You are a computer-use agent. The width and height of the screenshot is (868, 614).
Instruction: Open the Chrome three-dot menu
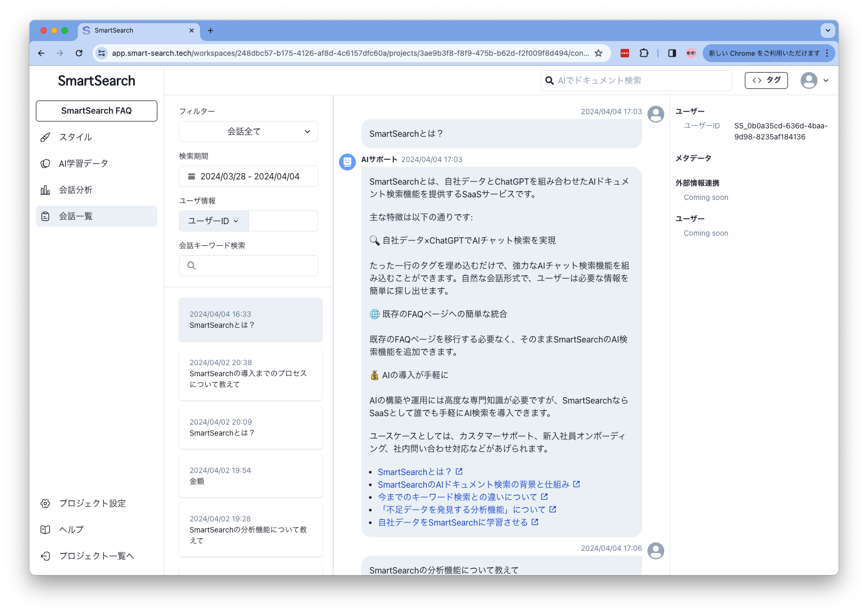click(x=827, y=53)
